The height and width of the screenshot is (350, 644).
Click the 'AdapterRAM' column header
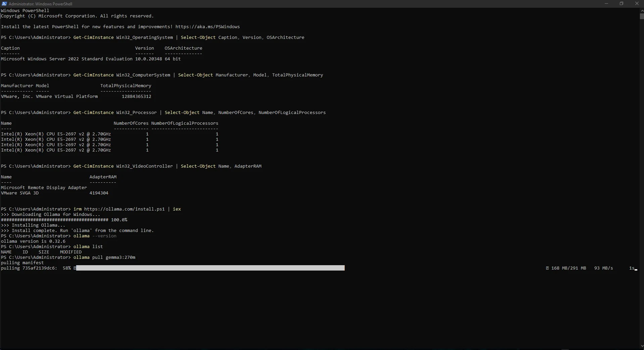tap(103, 177)
